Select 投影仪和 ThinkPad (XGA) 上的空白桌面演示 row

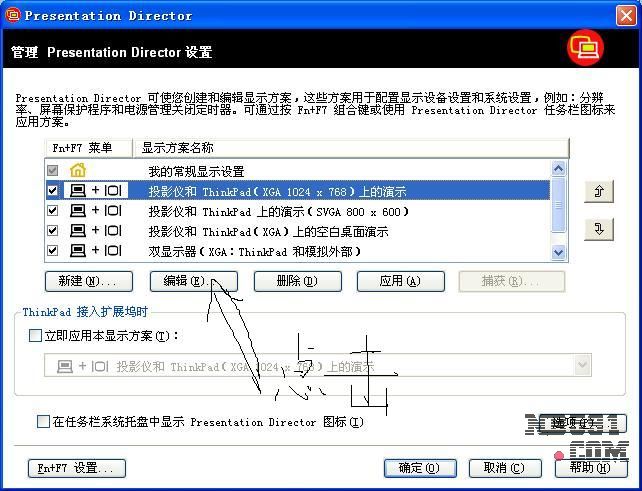click(298, 231)
